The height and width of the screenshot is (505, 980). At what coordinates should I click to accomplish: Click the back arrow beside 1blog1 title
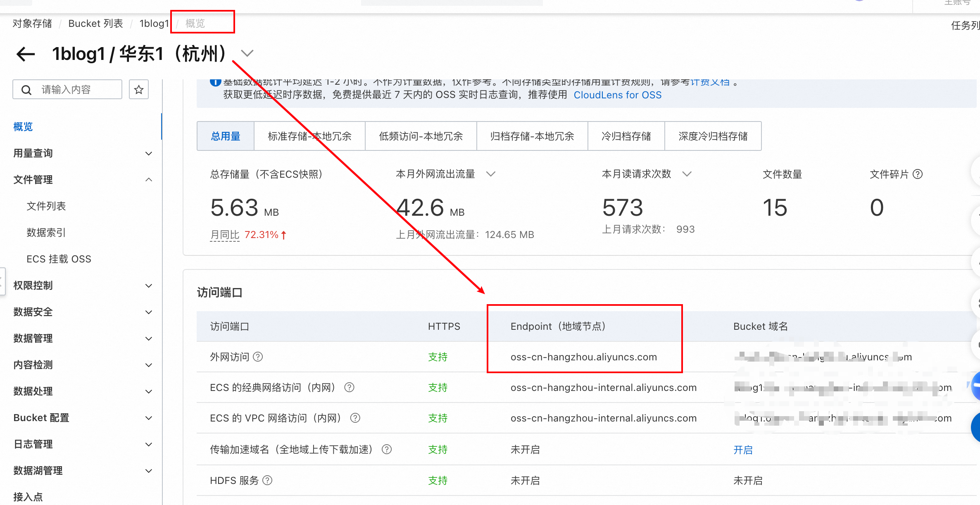26,54
